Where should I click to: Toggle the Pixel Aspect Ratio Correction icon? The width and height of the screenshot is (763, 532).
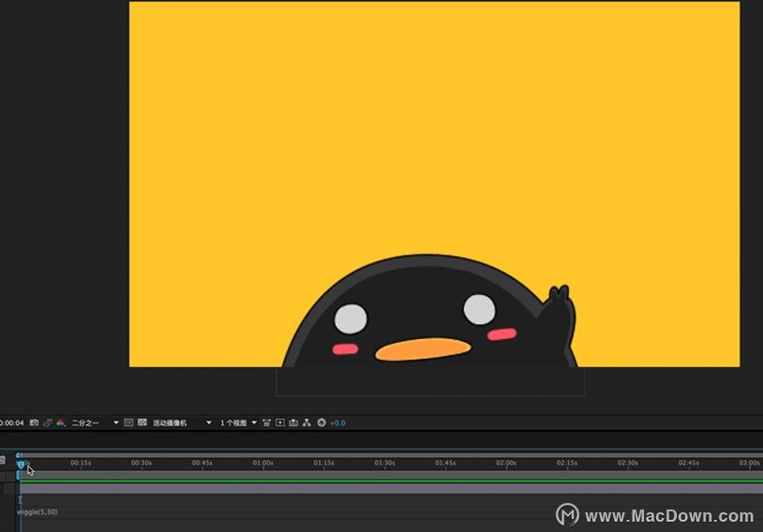click(x=266, y=422)
